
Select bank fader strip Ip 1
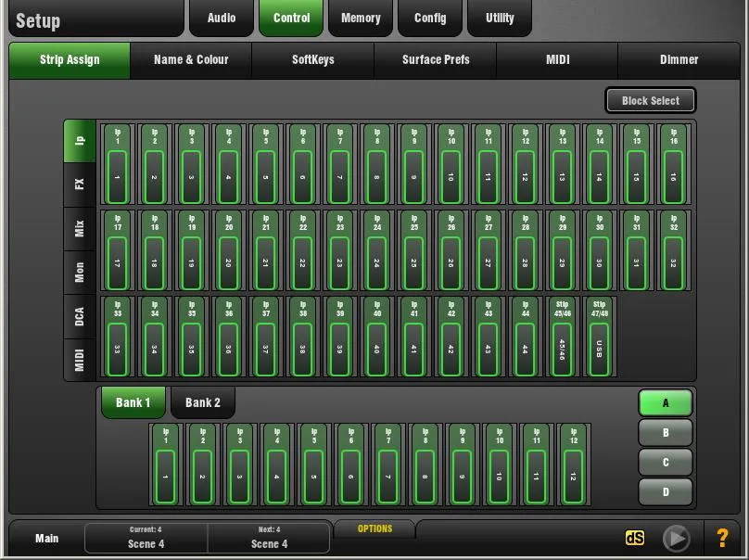click(166, 465)
